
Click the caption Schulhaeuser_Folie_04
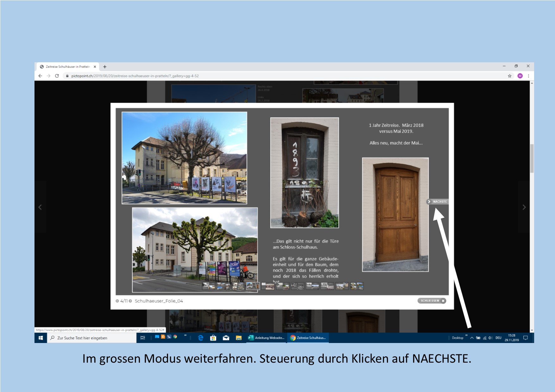[159, 301]
